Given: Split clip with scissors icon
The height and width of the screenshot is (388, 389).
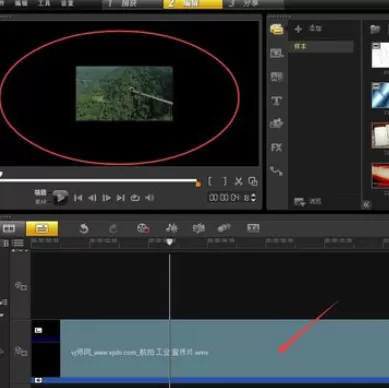Looking at the screenshot, I should tap(239, 182).
